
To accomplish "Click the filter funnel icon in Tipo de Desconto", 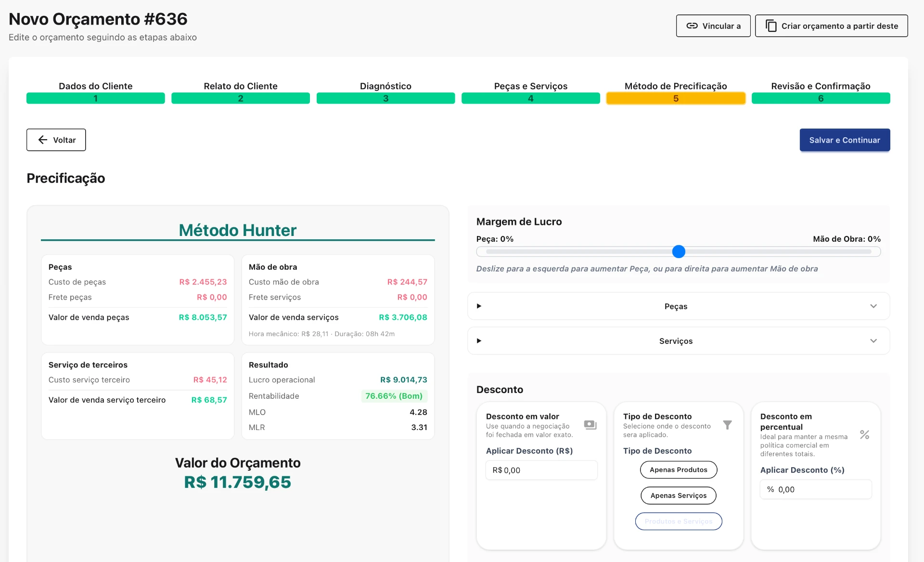I will pos(727,425).
